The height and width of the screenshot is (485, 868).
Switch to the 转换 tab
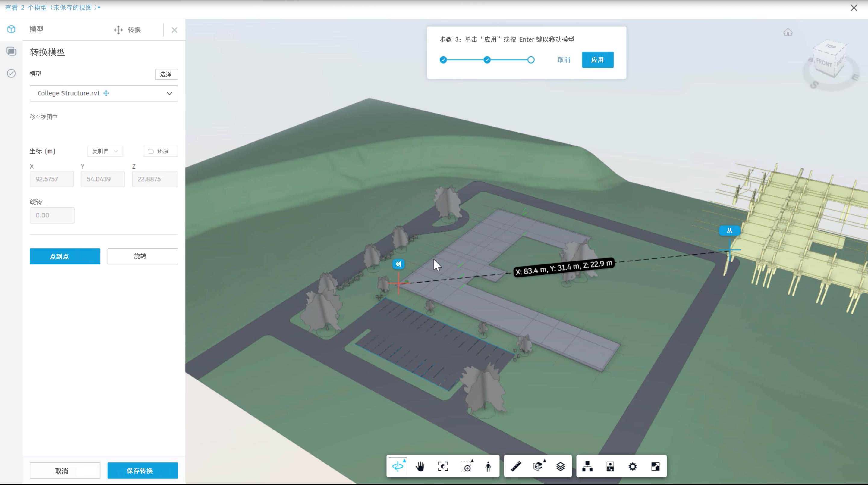[x=128, y=30]
